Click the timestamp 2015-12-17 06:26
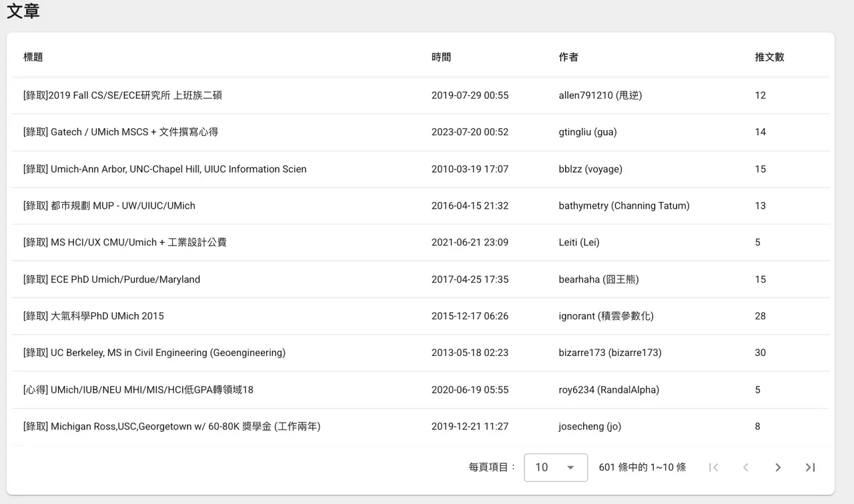854x504 pixels. [470, 316]
